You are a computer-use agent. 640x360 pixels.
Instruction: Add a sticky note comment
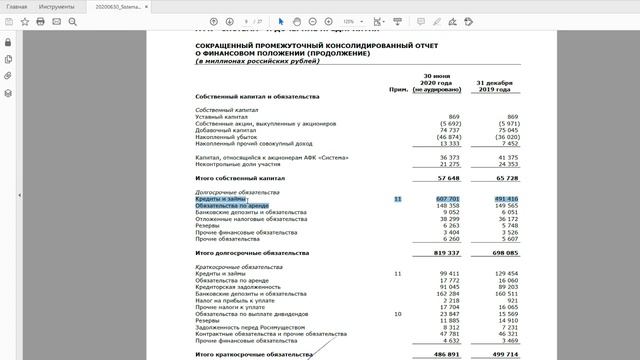click(421, 22)
